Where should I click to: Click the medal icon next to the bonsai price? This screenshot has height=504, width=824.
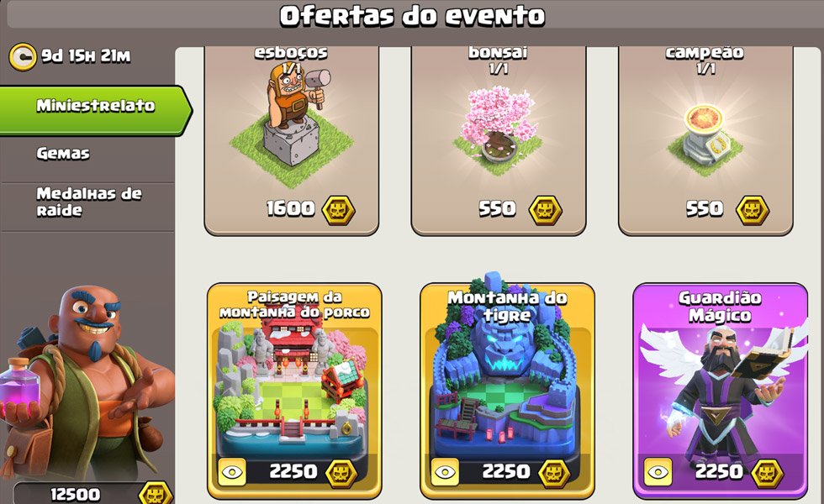[545, 210]
